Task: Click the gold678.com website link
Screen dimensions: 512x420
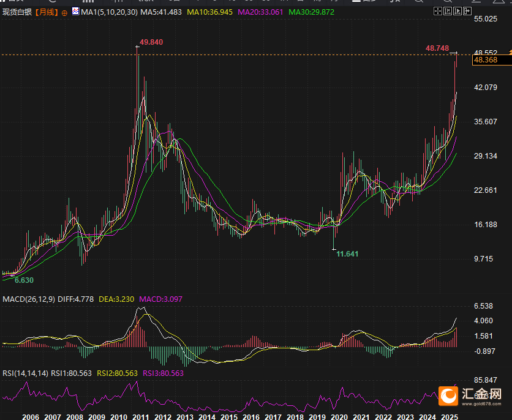Action: pos(480,404)
